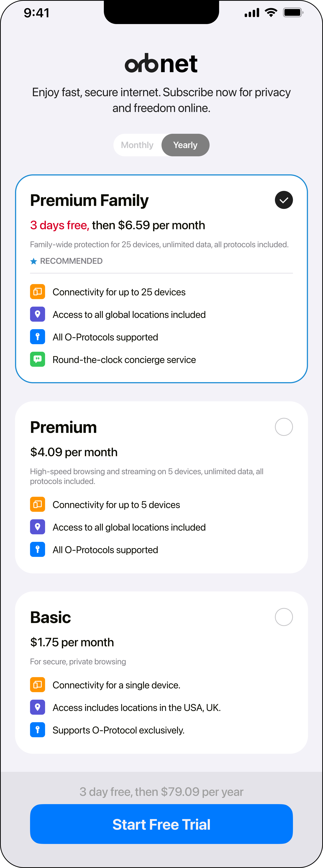Click the Basic plan title
Screen dimensions: 323x868
coord(51,617)
